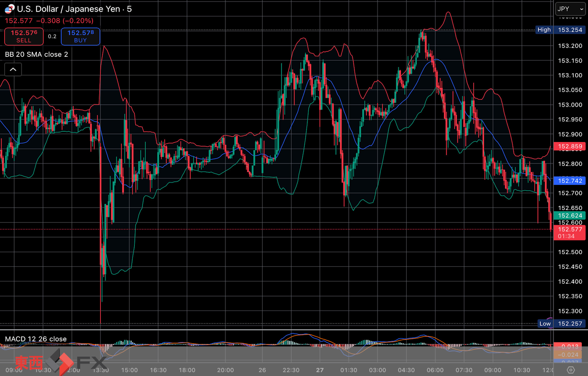The height and width of the screenshot is (376, 588).
Task: Open chart settings hexagon gear icon
Action: coord(571,370)
